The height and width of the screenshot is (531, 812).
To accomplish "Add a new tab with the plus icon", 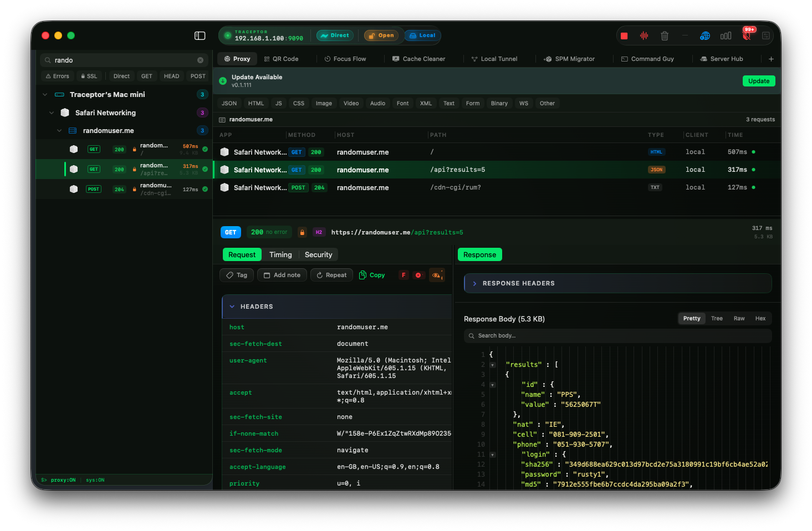I will pyautogui.click(x=771, y=59).
